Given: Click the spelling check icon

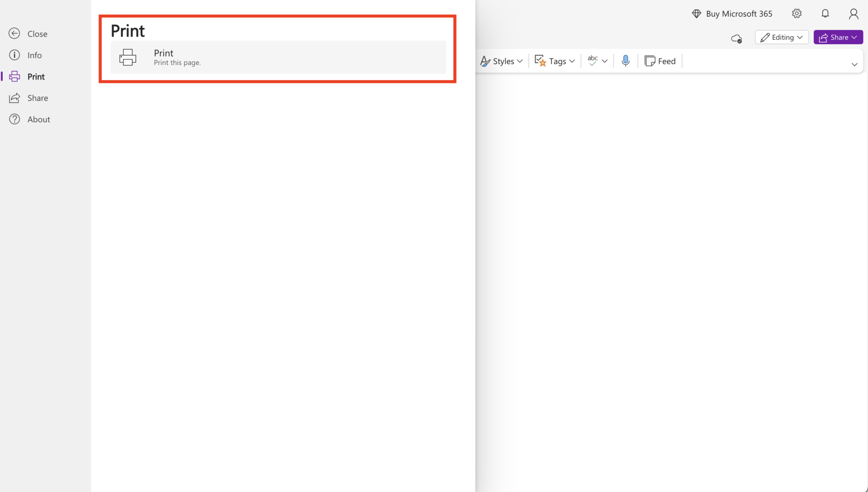Looking at the screenshot, I should click(x=594, y=61).
